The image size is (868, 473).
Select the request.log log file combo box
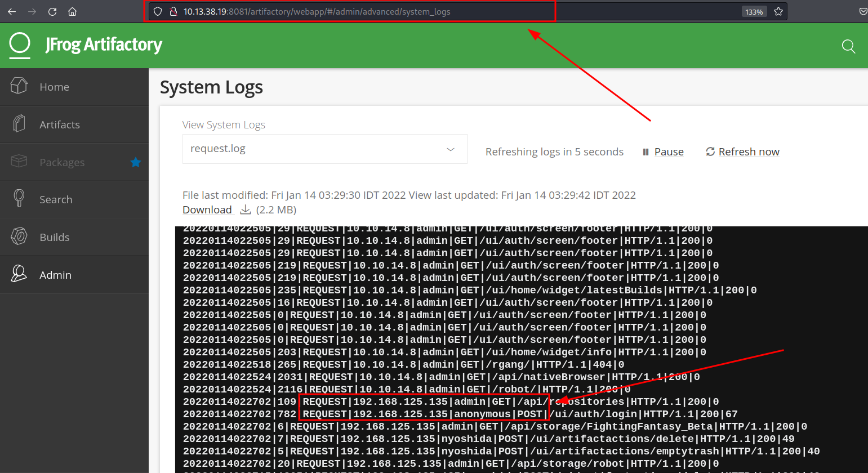tap(325, 149)
